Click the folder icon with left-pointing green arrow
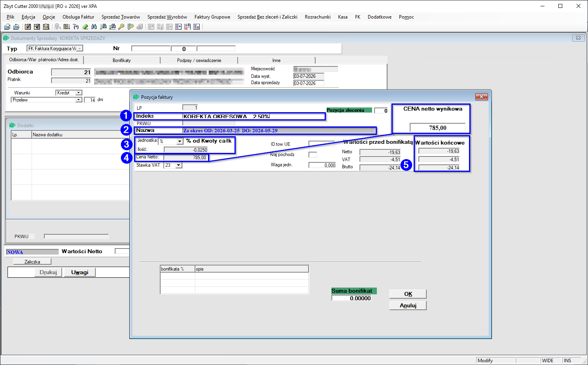 tap(16, 27)
